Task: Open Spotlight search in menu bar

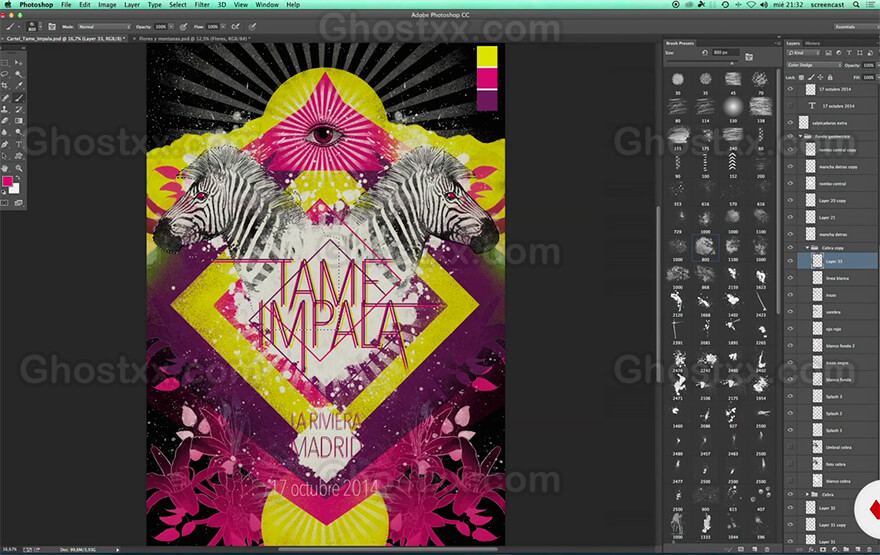Action: [856, 4]
